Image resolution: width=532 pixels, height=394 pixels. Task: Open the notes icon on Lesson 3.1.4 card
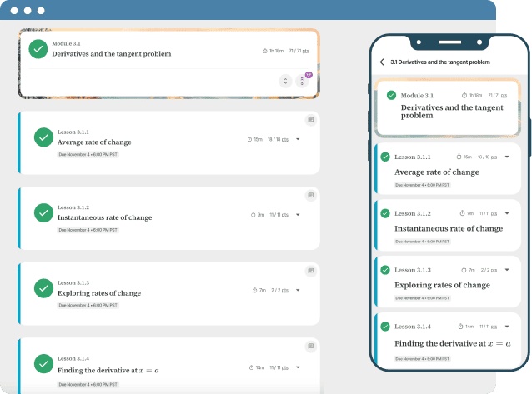click(310, 346)
